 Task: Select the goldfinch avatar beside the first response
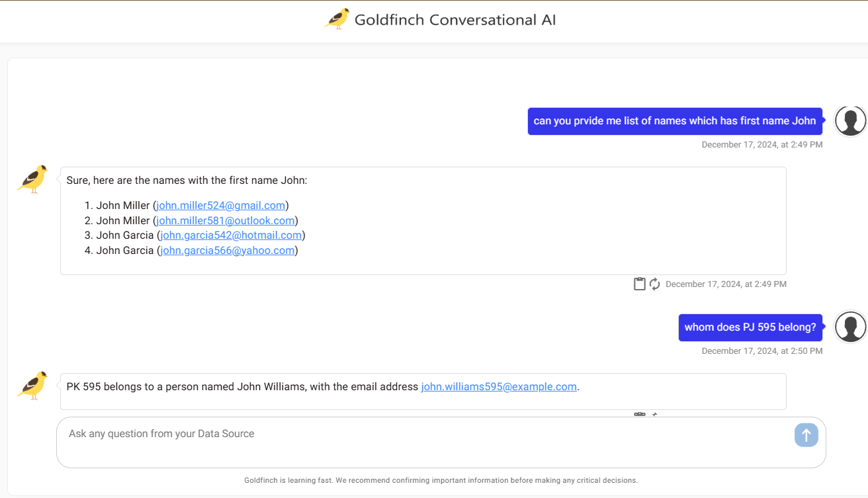32,179
